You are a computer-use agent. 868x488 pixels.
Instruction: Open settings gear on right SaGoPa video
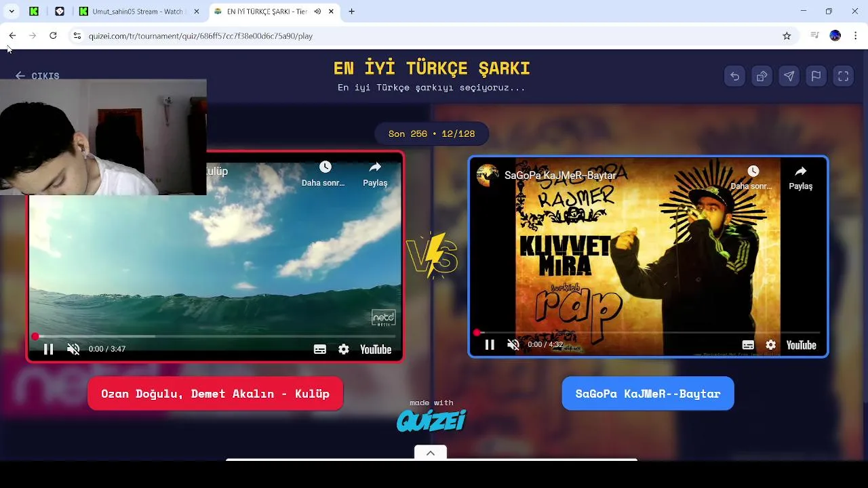[x=770, y=345]
